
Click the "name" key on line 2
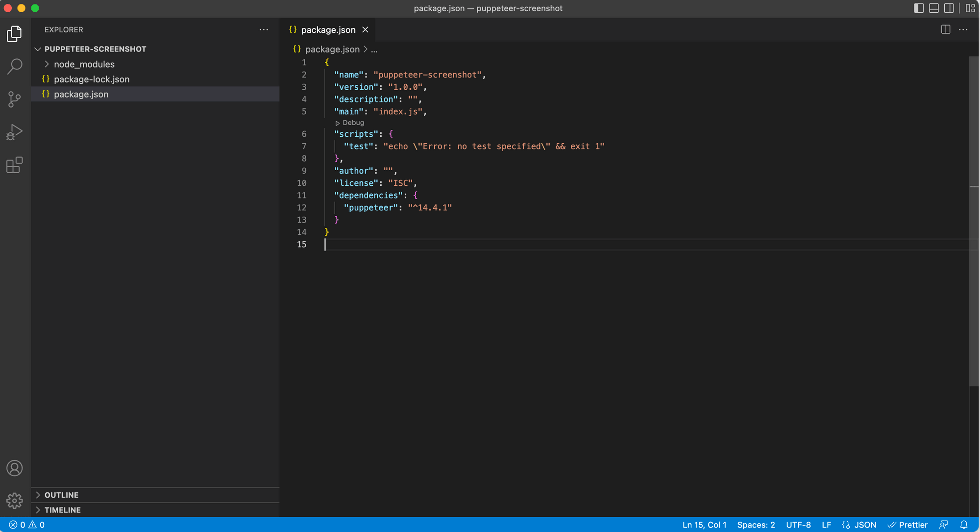pos(349,75)
